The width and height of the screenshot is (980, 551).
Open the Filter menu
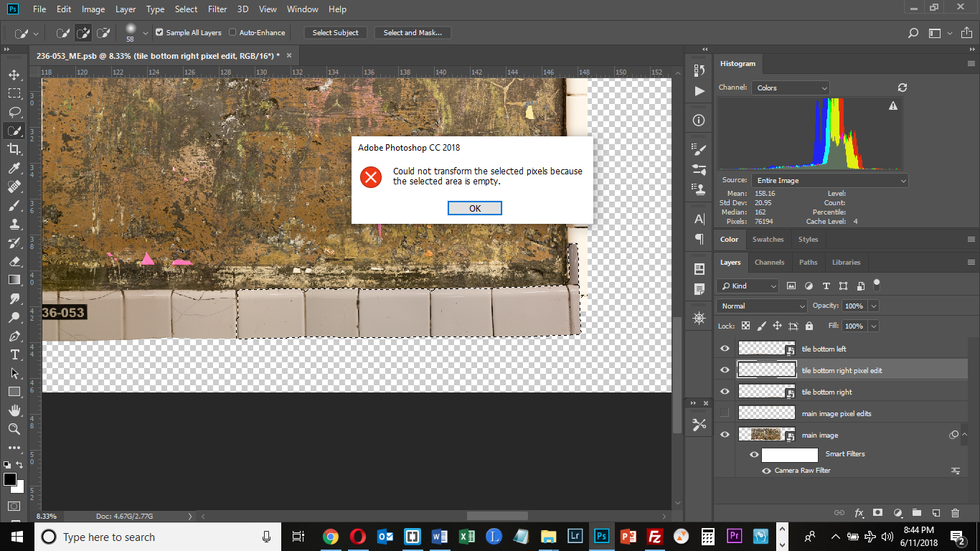217,9
